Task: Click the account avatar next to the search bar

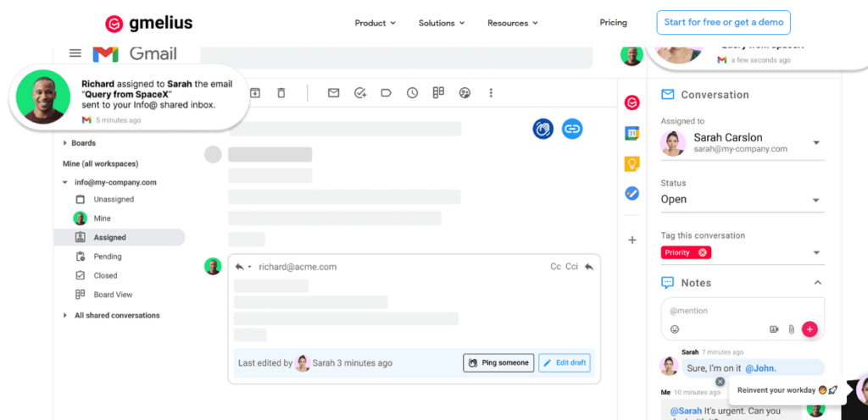Action: [x=631, y=55]
